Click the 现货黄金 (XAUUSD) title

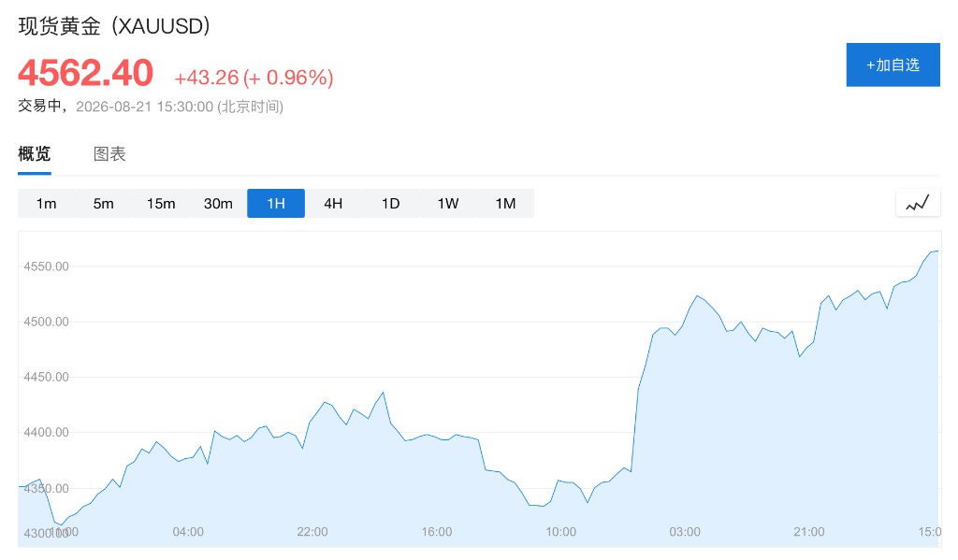click(114, 26)
